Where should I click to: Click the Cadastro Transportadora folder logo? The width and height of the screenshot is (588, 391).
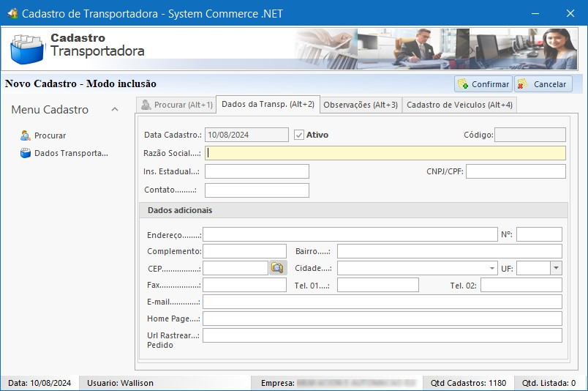click(27, 49)
